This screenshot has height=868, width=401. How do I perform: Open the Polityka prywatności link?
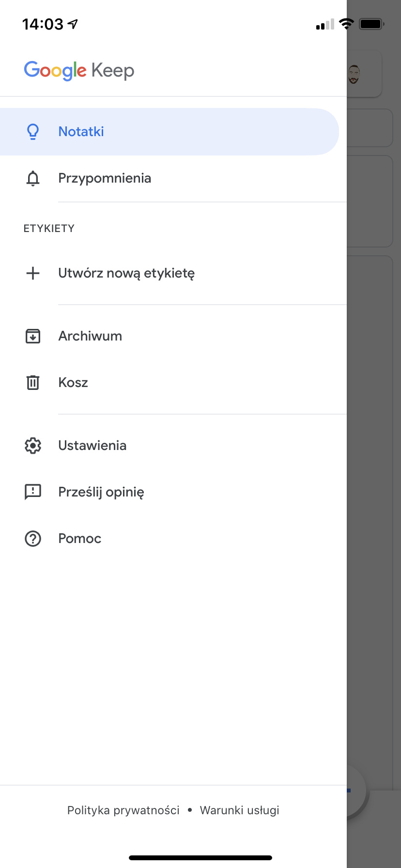pyautogui.click(x=123, y=810)
